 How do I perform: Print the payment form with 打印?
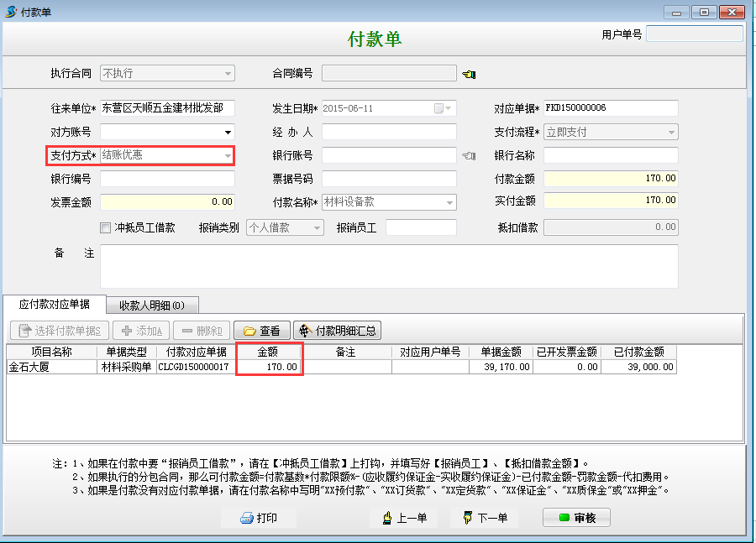pyautogui.click(x=259, y=518)
